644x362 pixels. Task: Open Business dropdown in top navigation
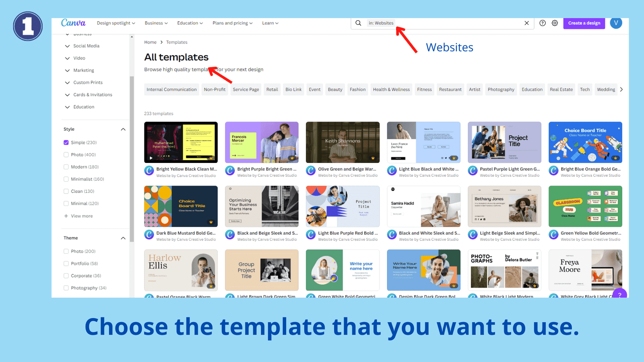pyautogui.click(x=156, y=23)
